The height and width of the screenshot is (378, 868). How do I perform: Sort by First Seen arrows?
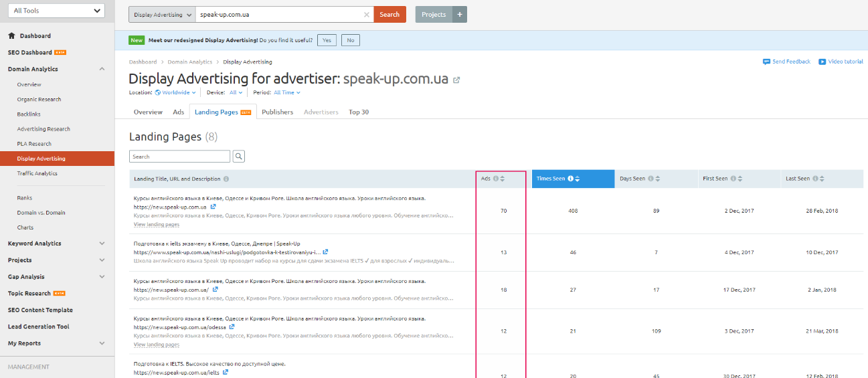pos(741,179)
